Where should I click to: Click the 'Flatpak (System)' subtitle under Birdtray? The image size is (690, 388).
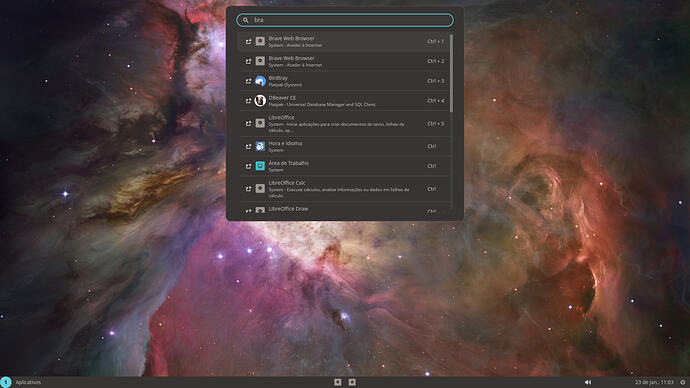point(285,85)
